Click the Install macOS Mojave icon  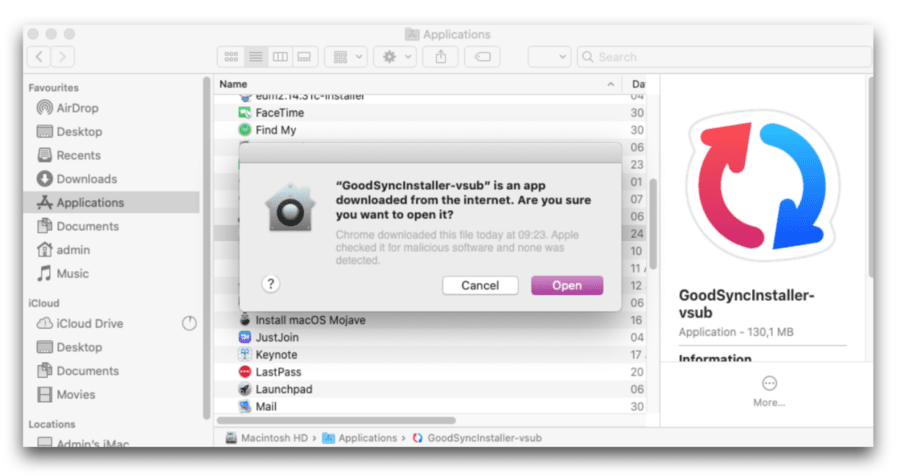[245, 319]
